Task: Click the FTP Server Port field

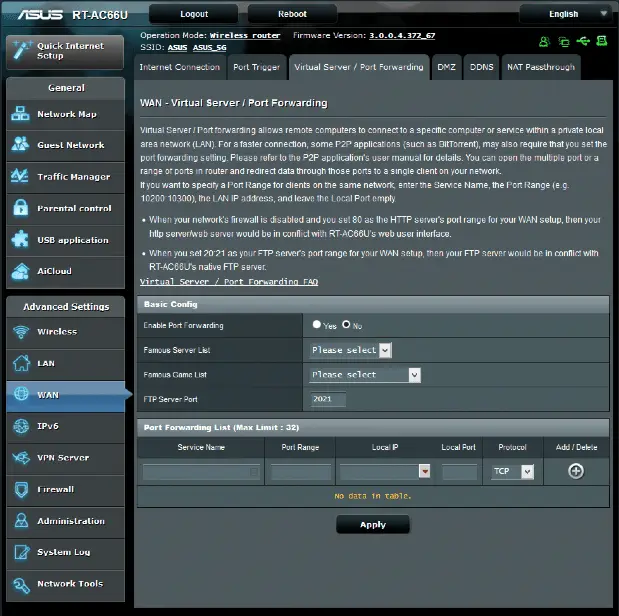Action: pyautogui.click(x=328, y=399)
